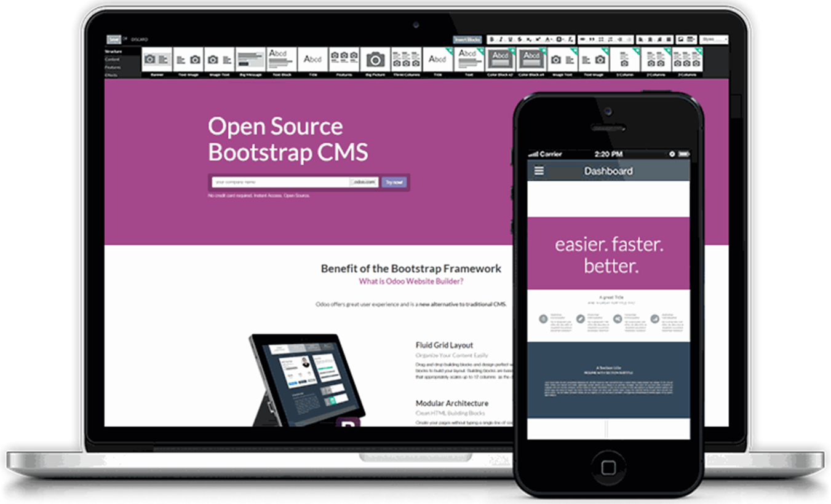
Task: Click the 'Open Source Bootstrap CMS' headline
Action: 288,139
